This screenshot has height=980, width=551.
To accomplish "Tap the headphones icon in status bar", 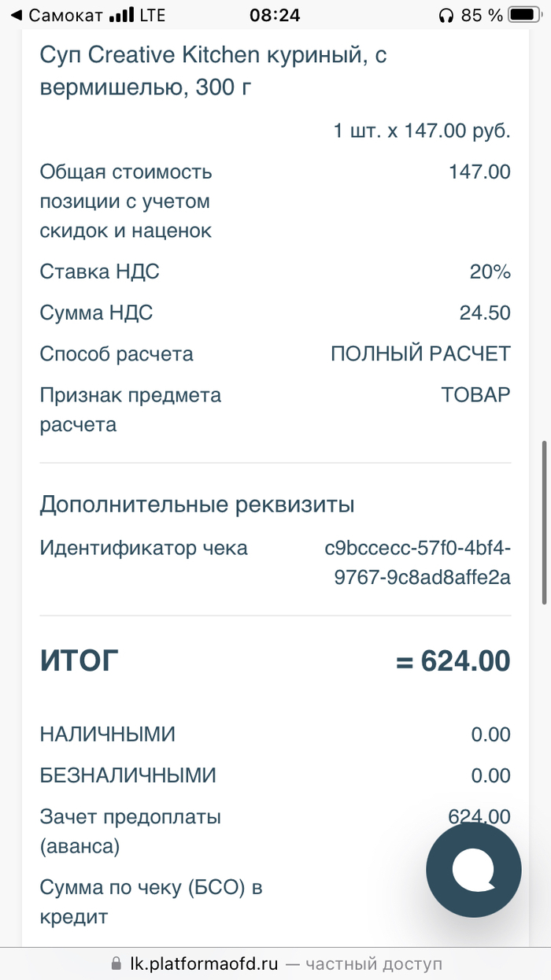I will [446, 15].
